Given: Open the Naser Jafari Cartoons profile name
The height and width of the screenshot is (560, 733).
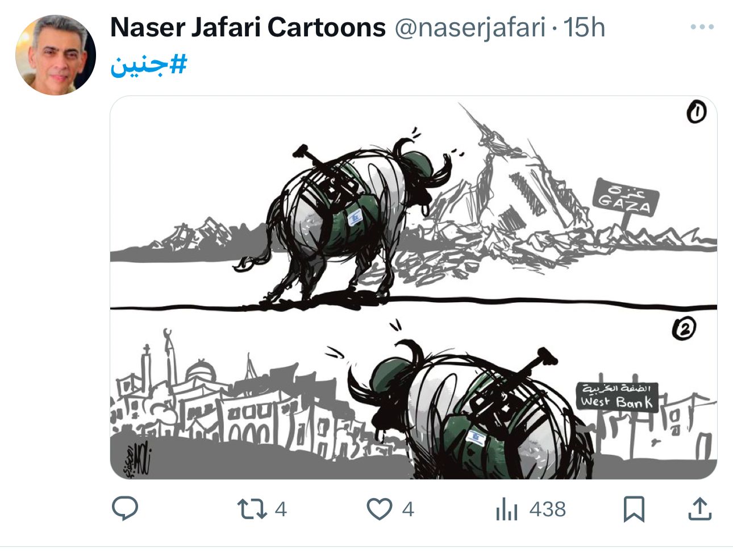Looking at the screenshot, I should point(248,27).
